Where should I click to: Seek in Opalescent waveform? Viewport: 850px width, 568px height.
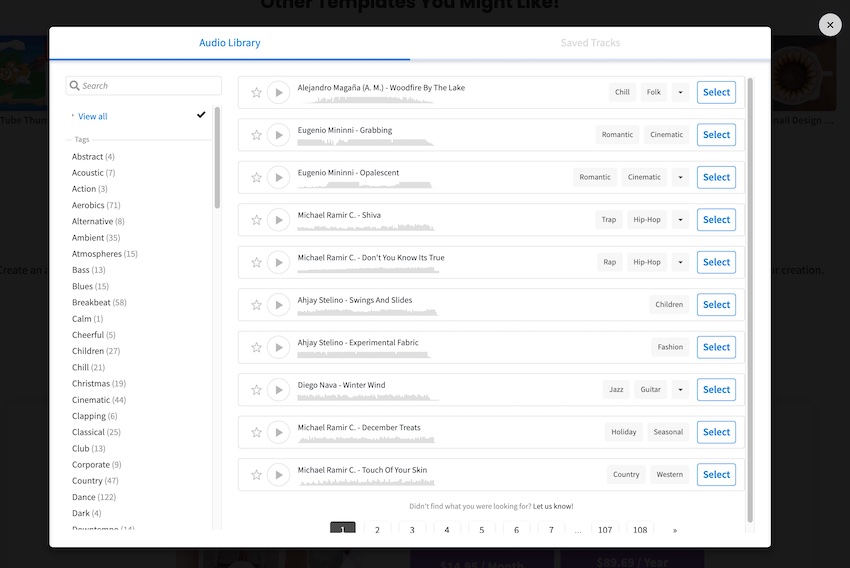pyautogui.click(x=364, y=185)
